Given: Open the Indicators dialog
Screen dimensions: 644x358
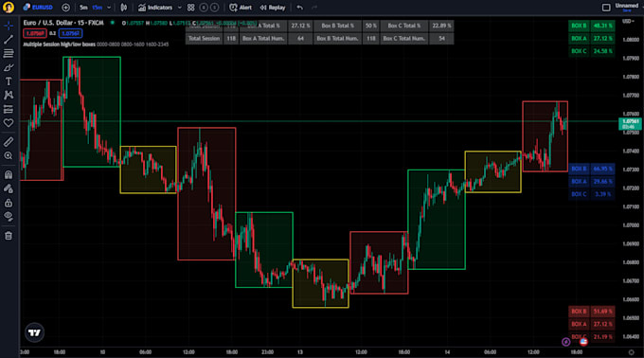Looking at the screenshot, I should (x=155, y=8).
